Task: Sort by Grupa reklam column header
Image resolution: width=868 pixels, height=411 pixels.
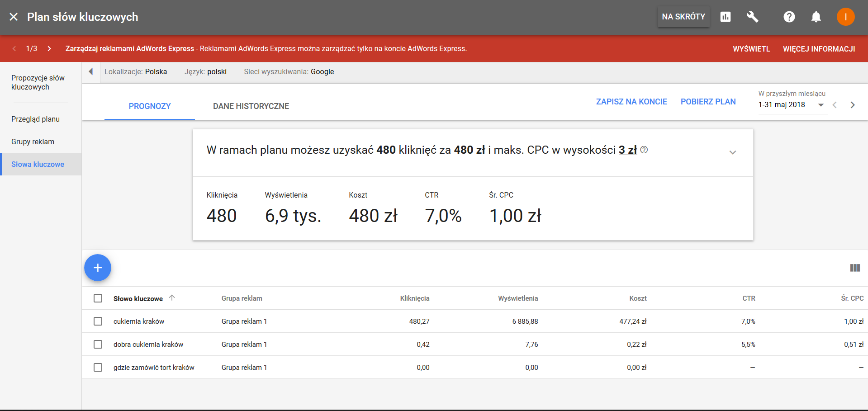Action: (242, 298)
